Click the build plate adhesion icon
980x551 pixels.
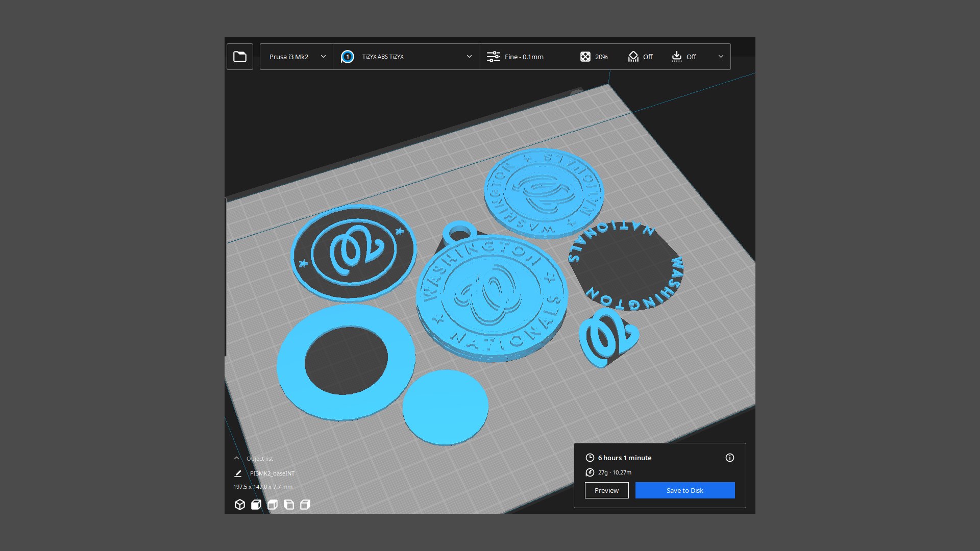[x=677, y=57]
